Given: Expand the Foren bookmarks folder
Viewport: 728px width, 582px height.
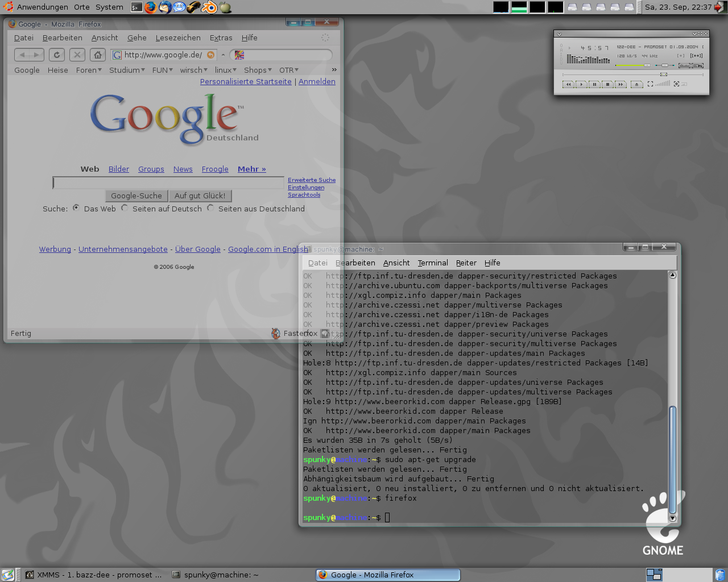Looking at the screenshot, I should (x=89, y=70).
